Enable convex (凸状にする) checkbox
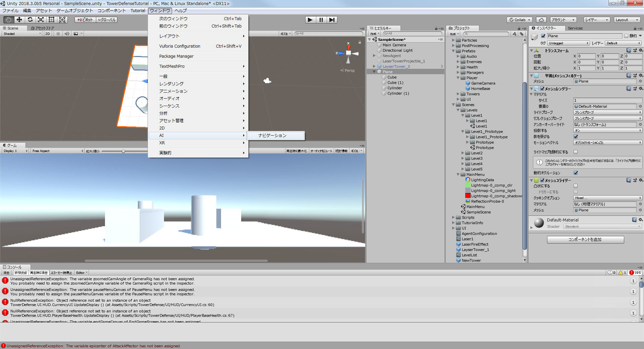 576,186
